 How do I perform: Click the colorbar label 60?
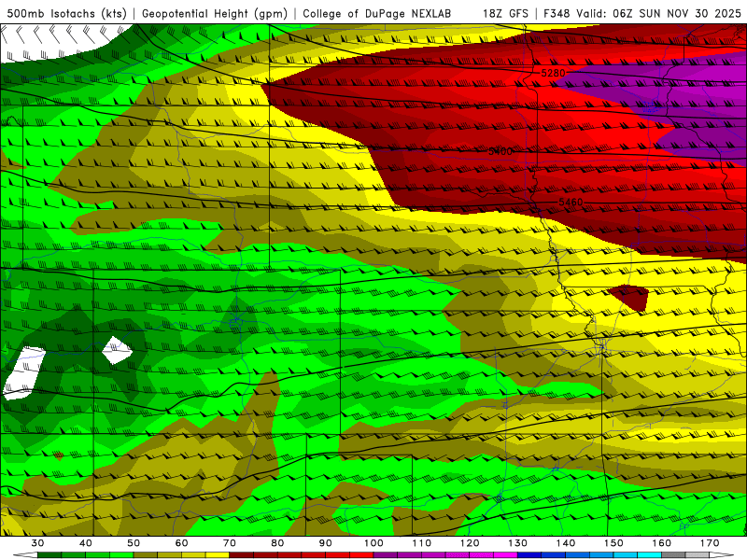pyautogui.click(x=181, y=543)
